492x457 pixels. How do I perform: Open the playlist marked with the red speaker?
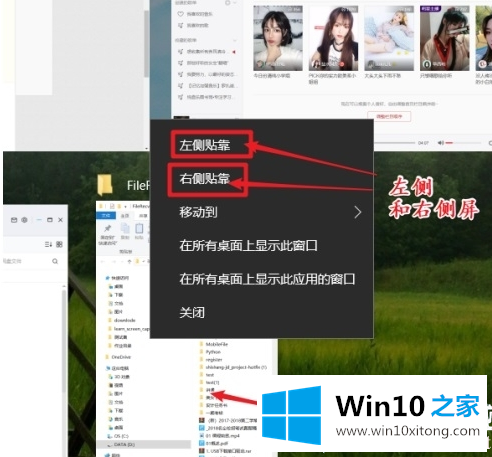[207, 52]
